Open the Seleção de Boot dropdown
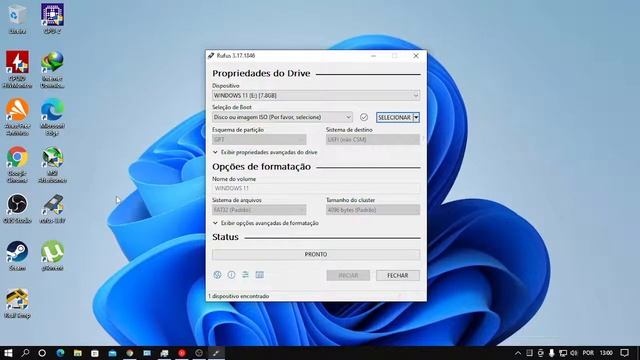The height and width of the screenshot is (360, 640). [282, 117]
